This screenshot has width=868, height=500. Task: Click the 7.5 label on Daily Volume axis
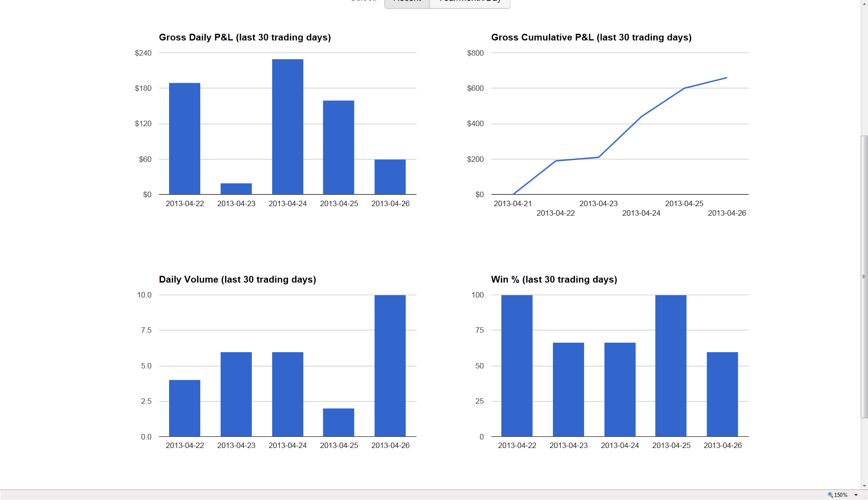[146, 330]
